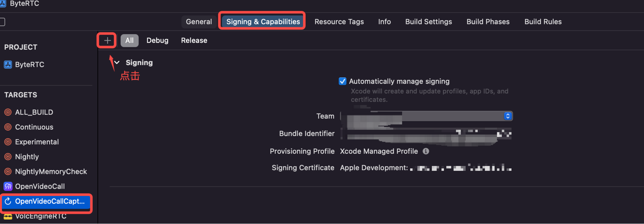644x224 pixels.
Task: Select the ALL_BUILD target icon
Action: (x=8, y=112)
